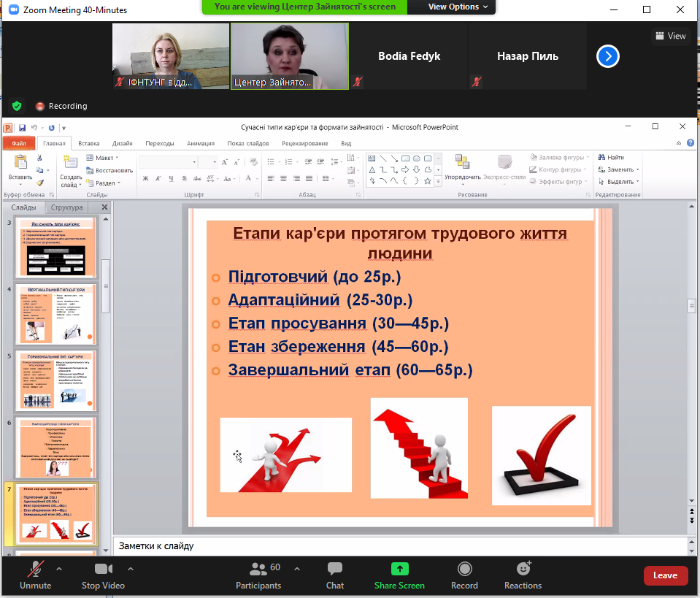This screenshot has height=598, width=700.
Task: Start recording with the Record icon
Action: click(x=464, y=569)
